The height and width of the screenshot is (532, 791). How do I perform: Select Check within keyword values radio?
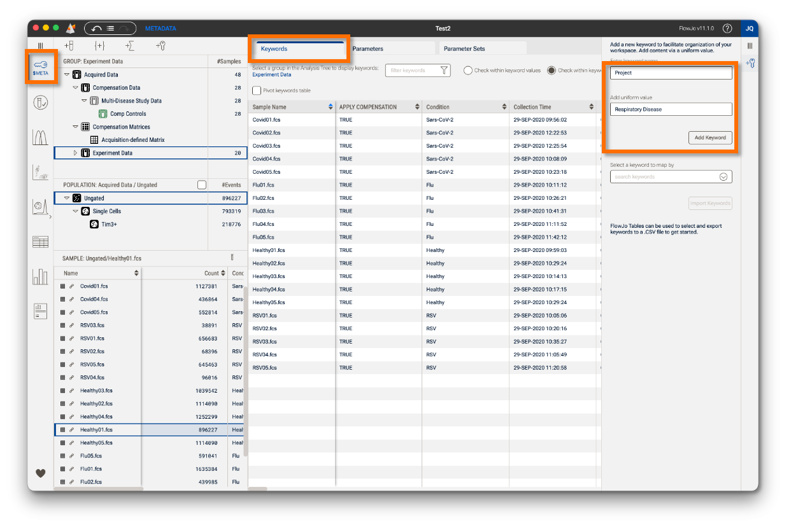(467, 71)
